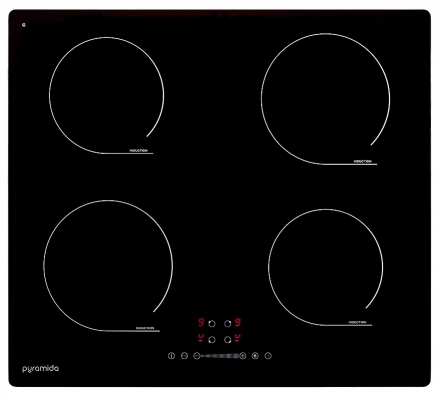
Task: Tap the front-left red pan-detection display
Action: (x=201, y=338)
